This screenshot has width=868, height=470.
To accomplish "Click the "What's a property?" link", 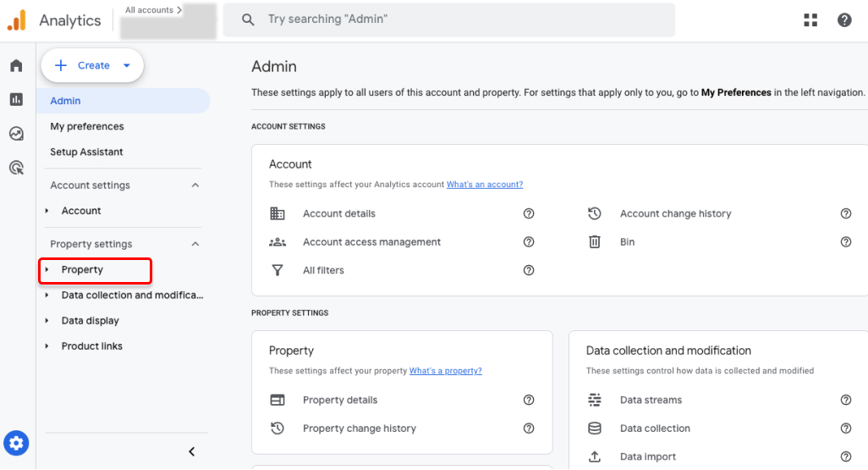I will [445, 371].
